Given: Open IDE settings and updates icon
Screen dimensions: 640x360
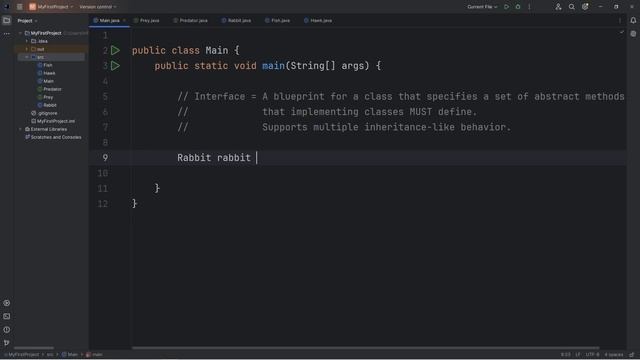Looking at the screenshot, I should [x=585, y=7].
